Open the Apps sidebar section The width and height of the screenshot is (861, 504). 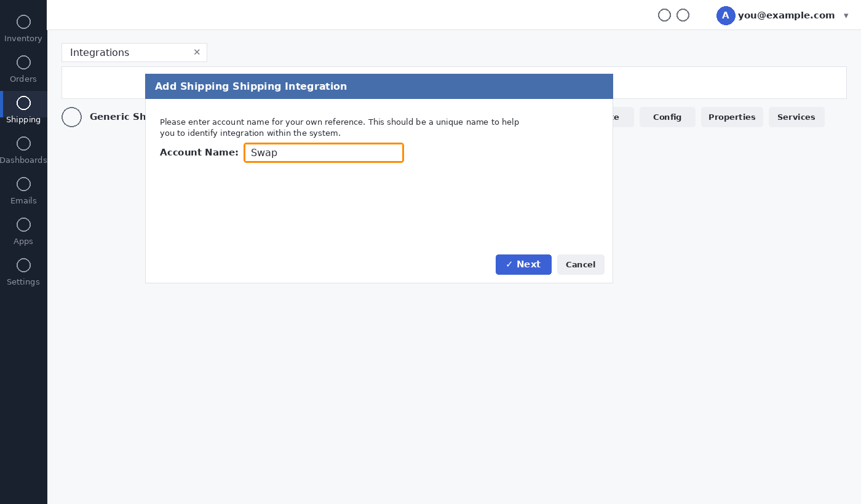coord(23,232)
